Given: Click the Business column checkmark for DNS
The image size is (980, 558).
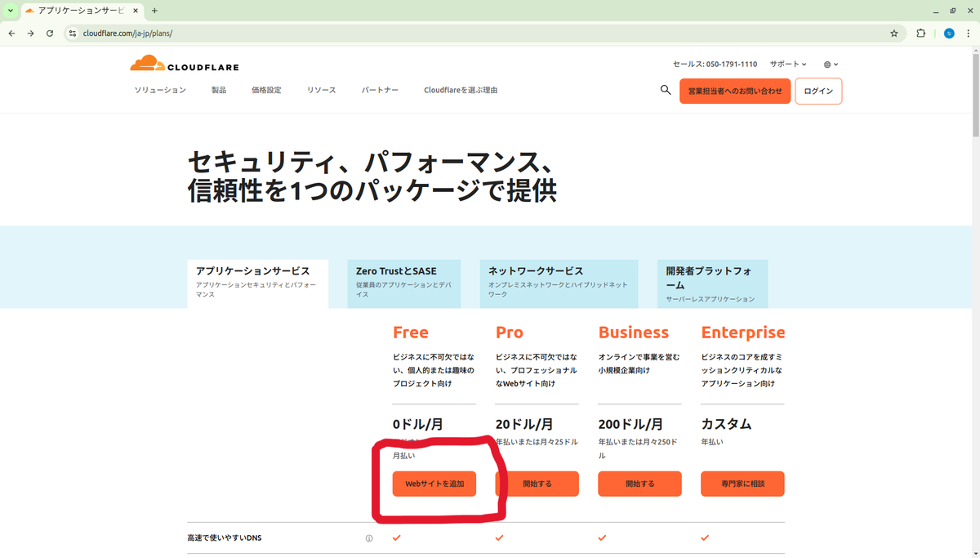Looking at the screenshot, I should click(x=603, y=538).
